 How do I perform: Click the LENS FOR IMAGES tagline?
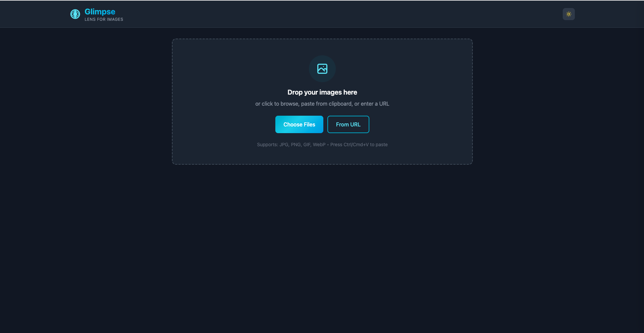(x=104, y=19)
